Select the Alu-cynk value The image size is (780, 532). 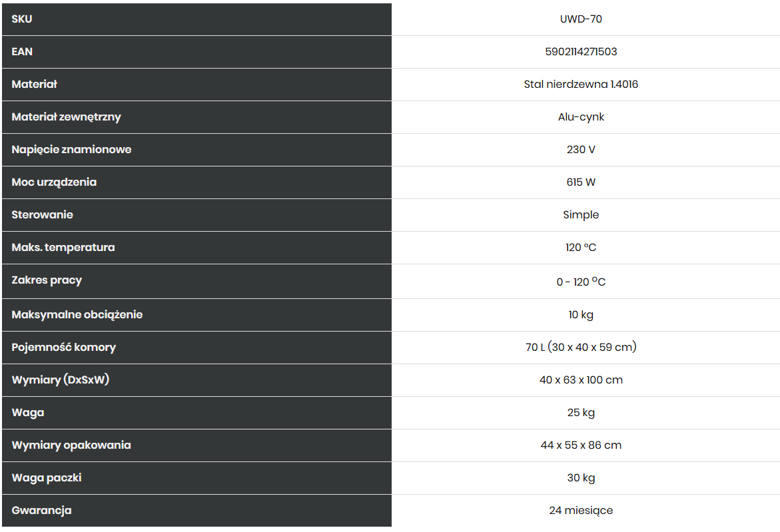point(581,117)
